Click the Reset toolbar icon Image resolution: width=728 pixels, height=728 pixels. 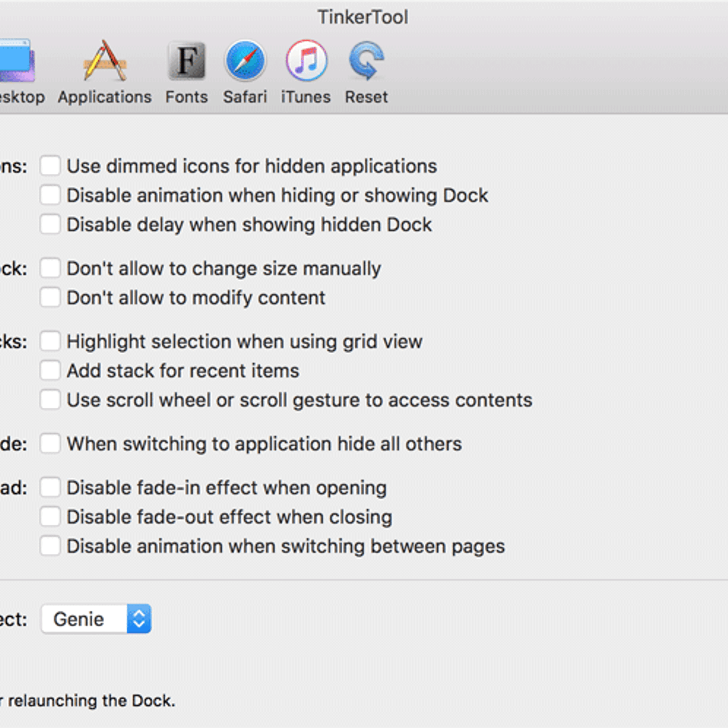[x=367, y=61]
